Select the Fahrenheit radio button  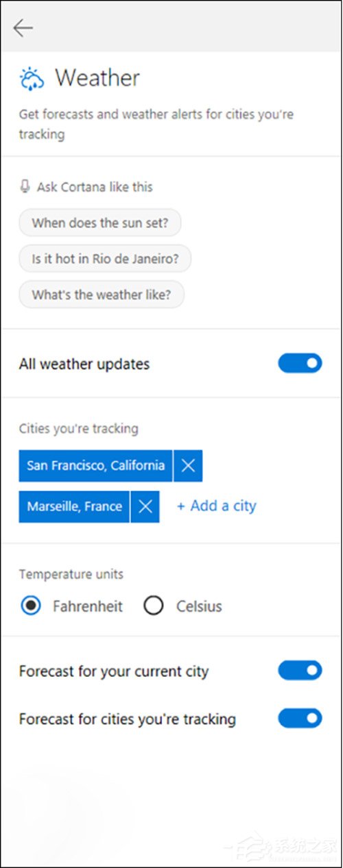click(30, 606)
